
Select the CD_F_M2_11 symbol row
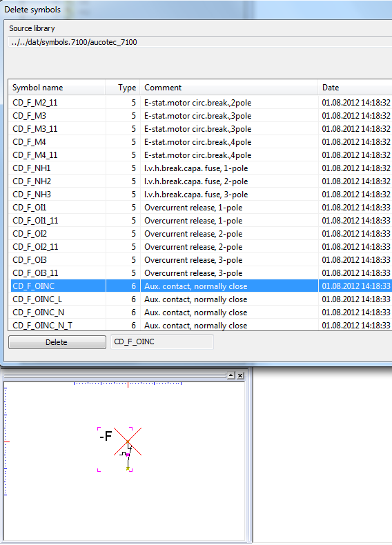pos(200,103)
